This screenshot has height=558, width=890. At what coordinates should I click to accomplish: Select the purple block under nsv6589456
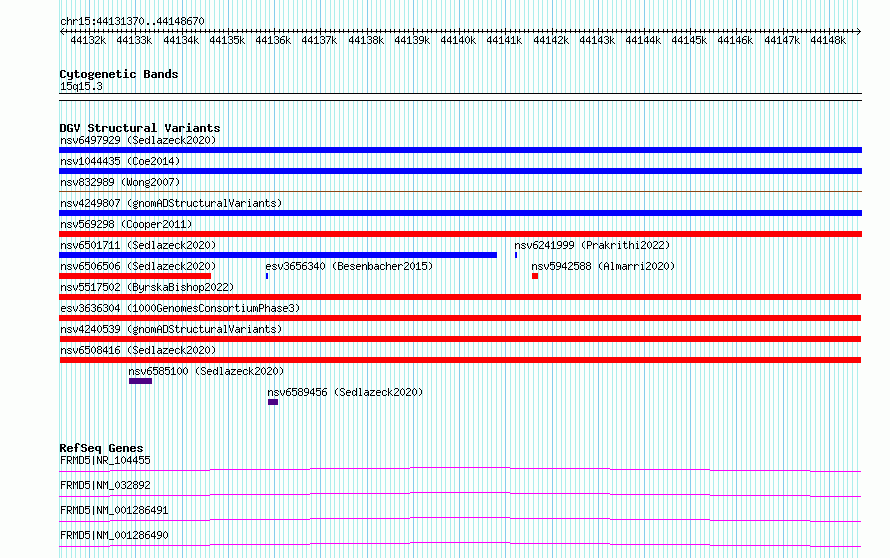click(273, 402)
